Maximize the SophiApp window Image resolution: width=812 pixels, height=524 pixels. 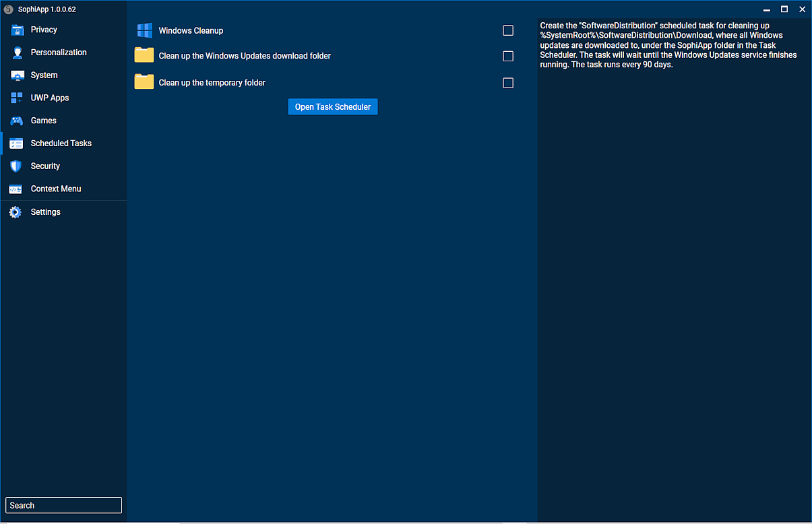784,9
